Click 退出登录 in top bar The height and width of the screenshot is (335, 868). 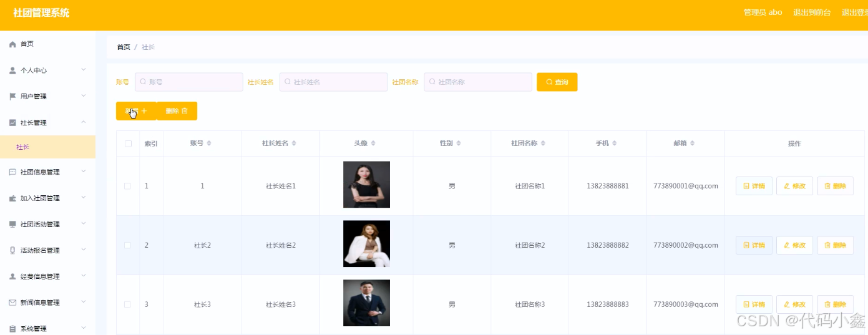tap(854, 12)
